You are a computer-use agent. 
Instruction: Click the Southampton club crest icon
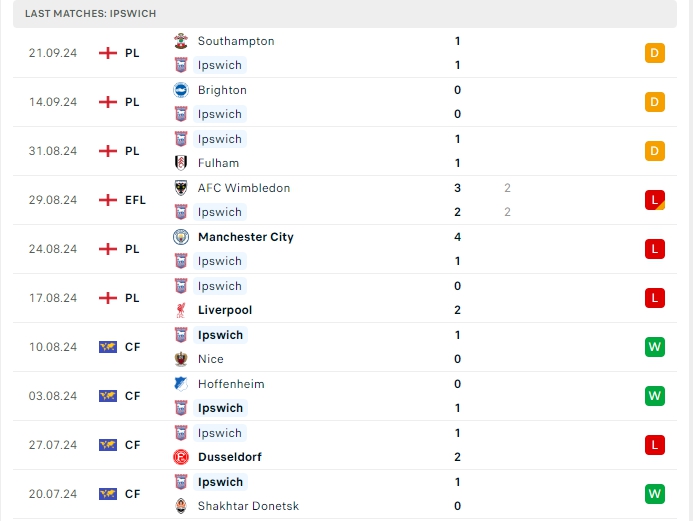181,41
